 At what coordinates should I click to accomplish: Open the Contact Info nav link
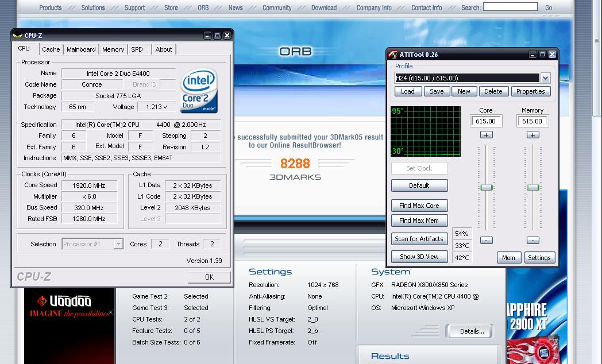[x=427, y=7]
